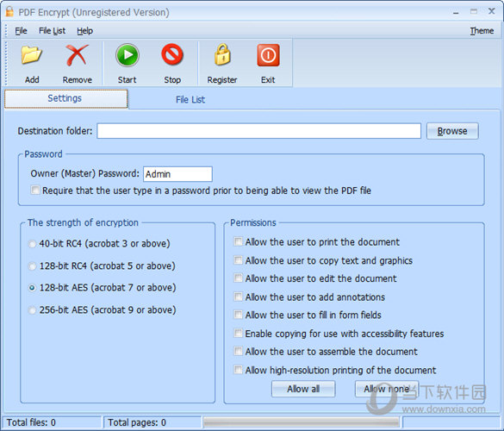Click the Allow all button

pyautogui.click(x=303, y=389)
